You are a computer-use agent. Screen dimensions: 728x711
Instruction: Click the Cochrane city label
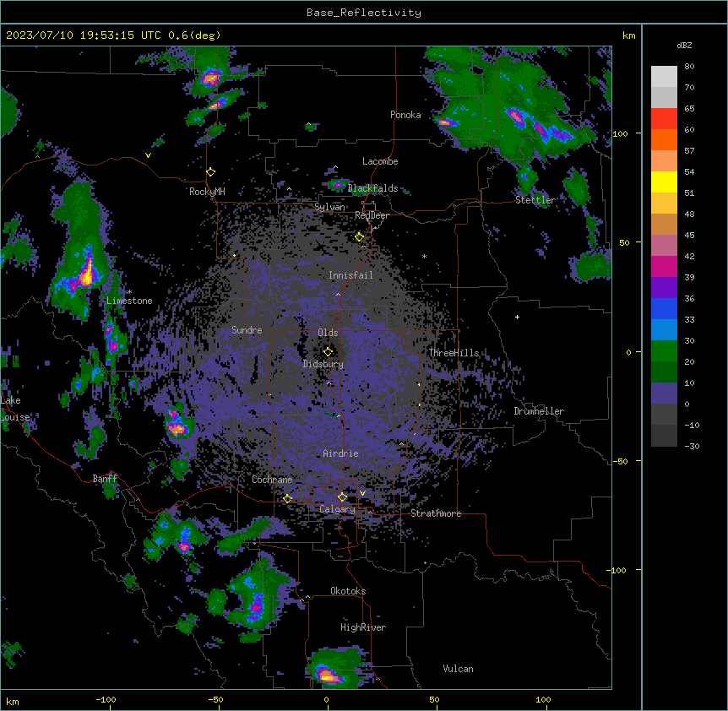[x=272, y=480]
